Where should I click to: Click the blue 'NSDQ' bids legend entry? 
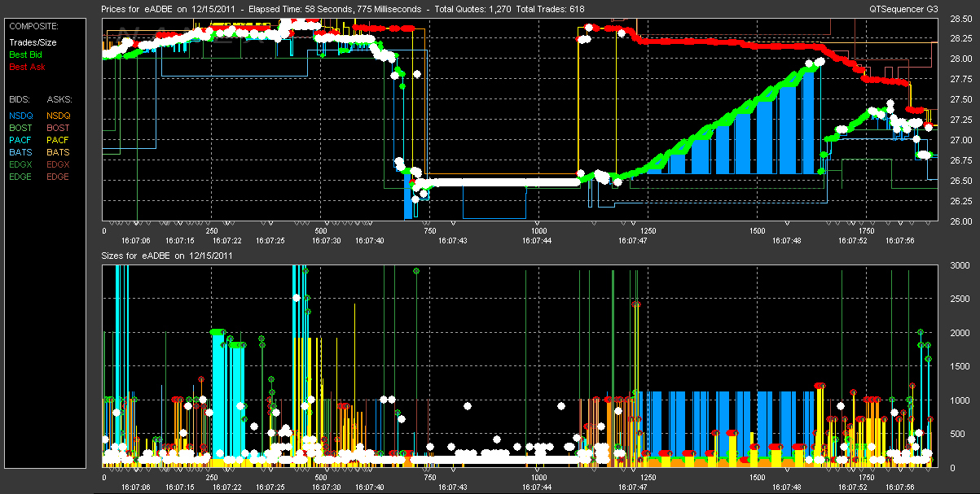21,116
